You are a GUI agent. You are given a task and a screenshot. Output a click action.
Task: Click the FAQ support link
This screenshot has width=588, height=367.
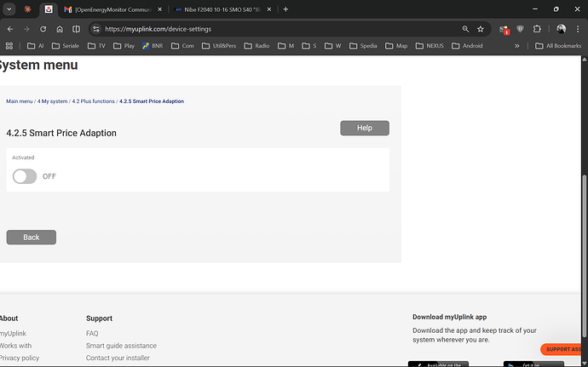tap(92, 334)
